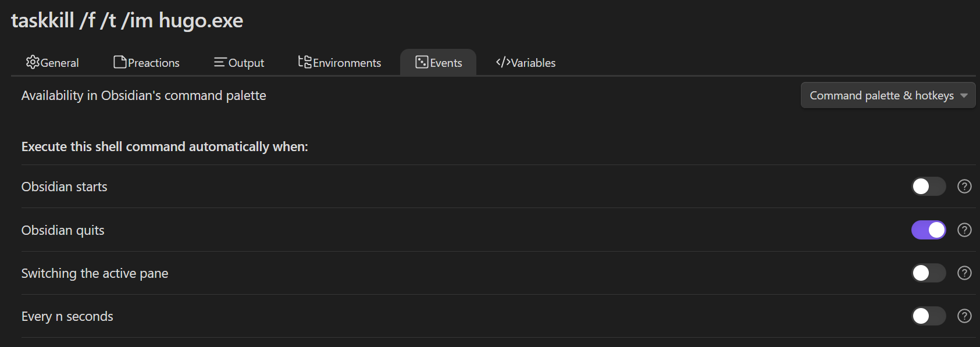Select the Output tab lines icon

pyautogui.click(x=220, y=62)
